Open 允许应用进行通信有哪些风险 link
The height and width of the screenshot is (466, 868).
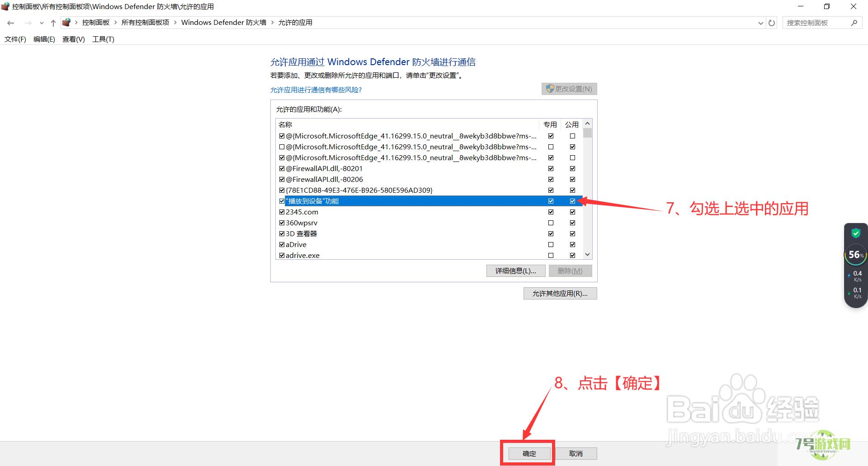316,90
